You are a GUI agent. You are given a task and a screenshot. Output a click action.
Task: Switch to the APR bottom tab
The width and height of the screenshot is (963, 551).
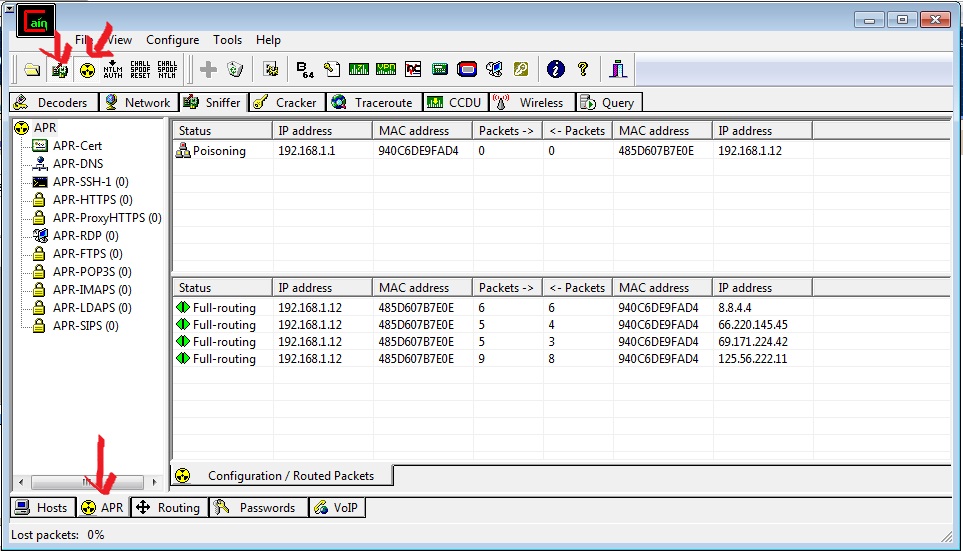(103, 507)
